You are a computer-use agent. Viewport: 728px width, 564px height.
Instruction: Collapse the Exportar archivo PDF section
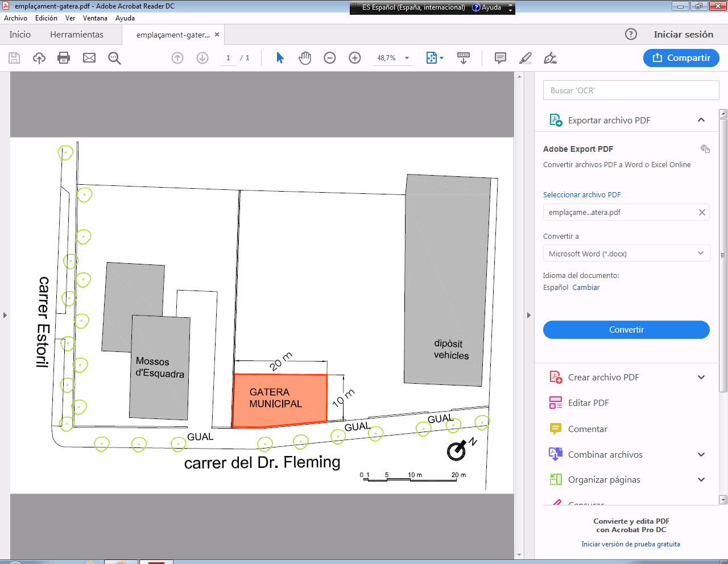tap(701, 120)
